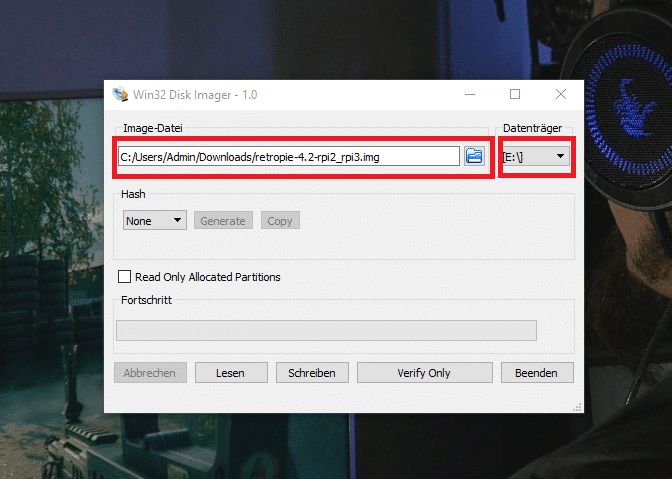The image size is (672, 479).
Task: Click the Generate hash button
Action: pyautogui.click(x=223, y=220)
